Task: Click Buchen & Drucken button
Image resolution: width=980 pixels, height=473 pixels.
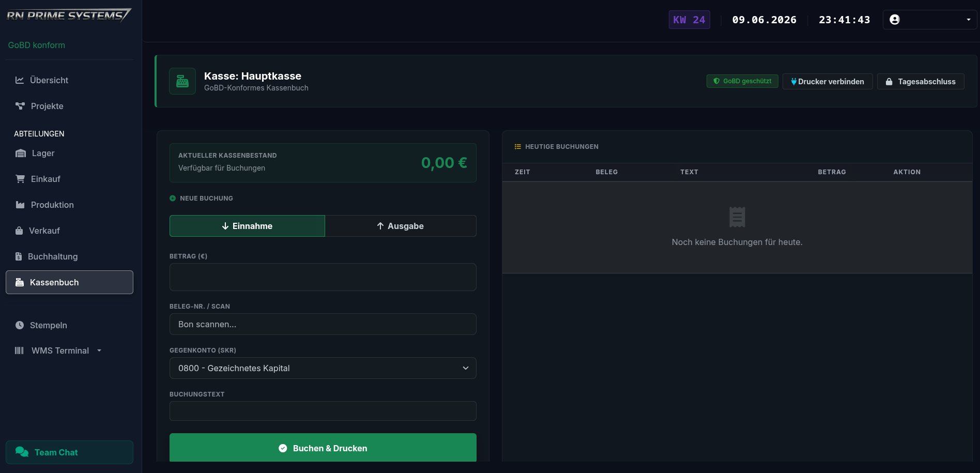Action: [323, 448]
